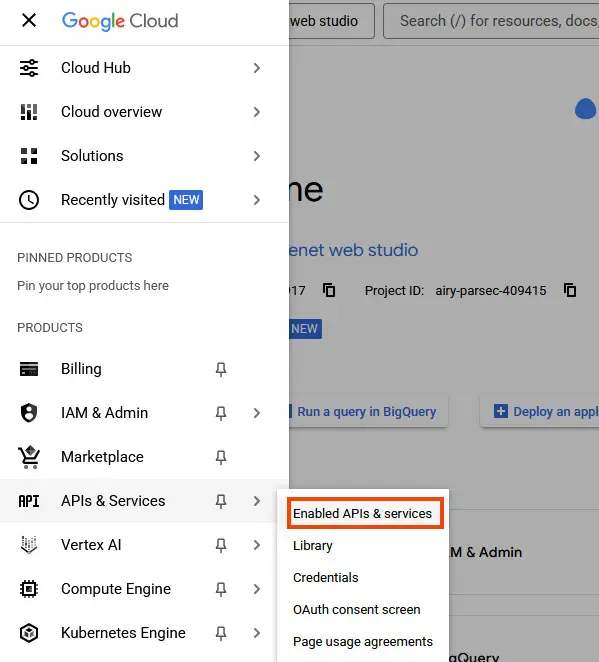This screenshot has height=662, width=599.
Task: Focus the Search for resources field
Action: 491,21
